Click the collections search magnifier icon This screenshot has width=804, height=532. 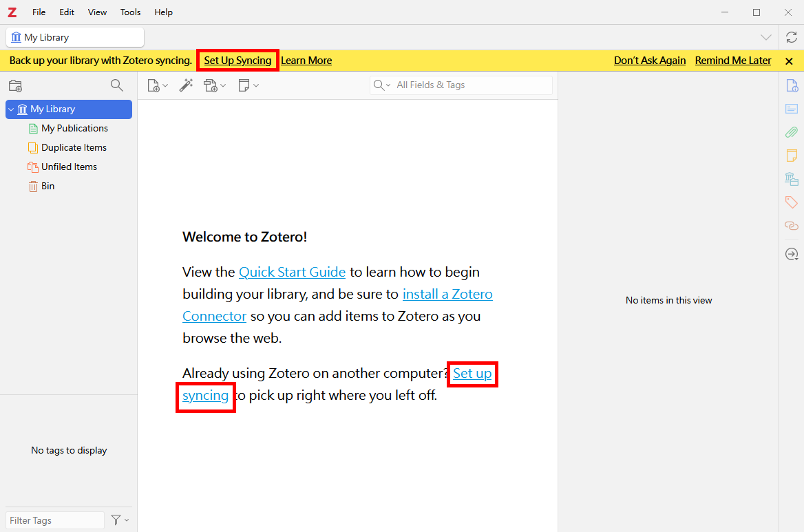pyautogui.click(x=117, y=85)
